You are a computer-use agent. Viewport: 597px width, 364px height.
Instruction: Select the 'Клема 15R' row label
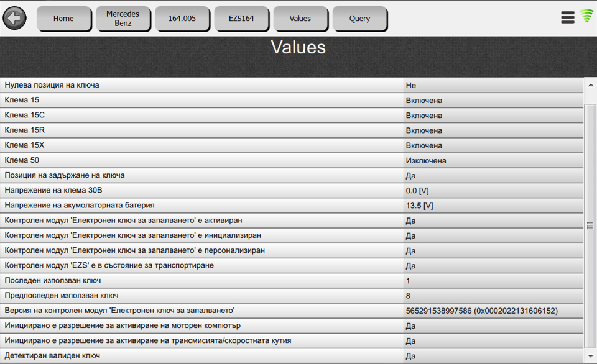tap(24, 130)
